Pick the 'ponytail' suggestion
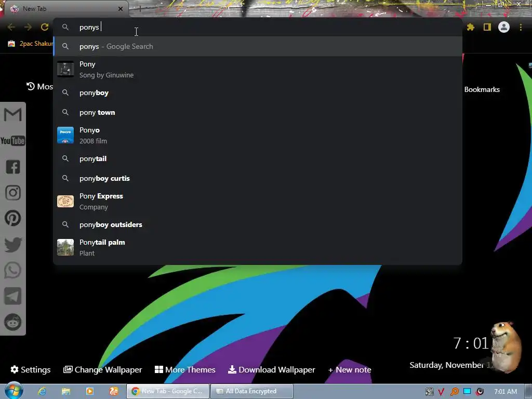This screenshot has width=532, height=399. click(x=258, y=158)
